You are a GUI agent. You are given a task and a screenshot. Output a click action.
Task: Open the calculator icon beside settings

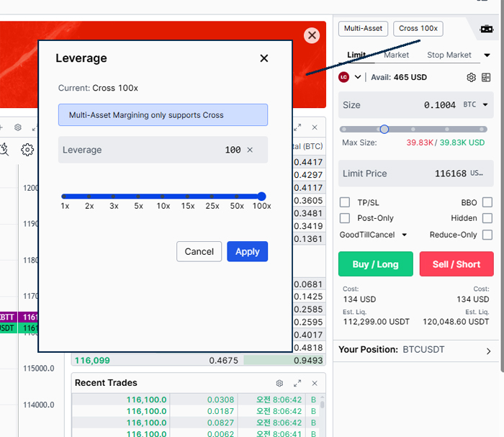(486, 77)
